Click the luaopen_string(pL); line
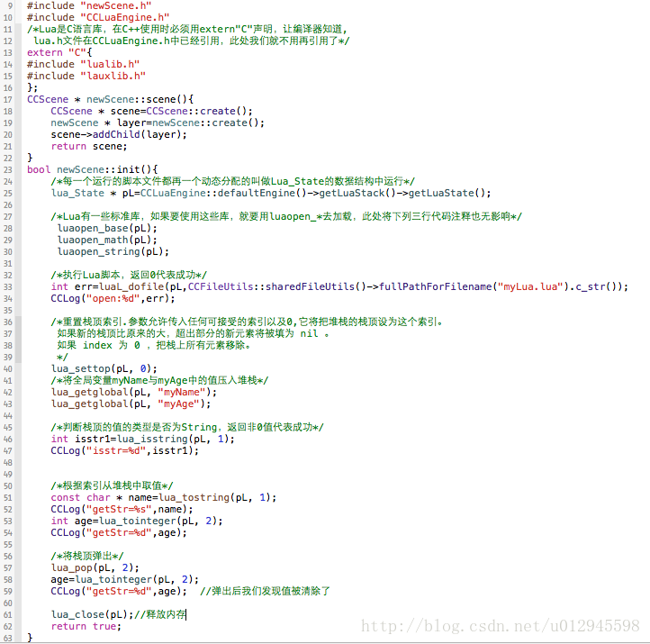 113,251
